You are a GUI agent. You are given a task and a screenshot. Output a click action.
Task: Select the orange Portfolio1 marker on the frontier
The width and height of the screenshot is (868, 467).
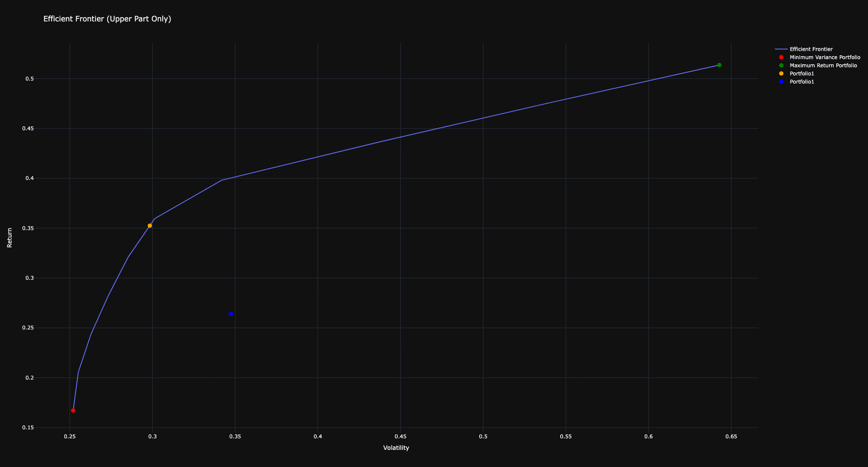pos(150,226)
